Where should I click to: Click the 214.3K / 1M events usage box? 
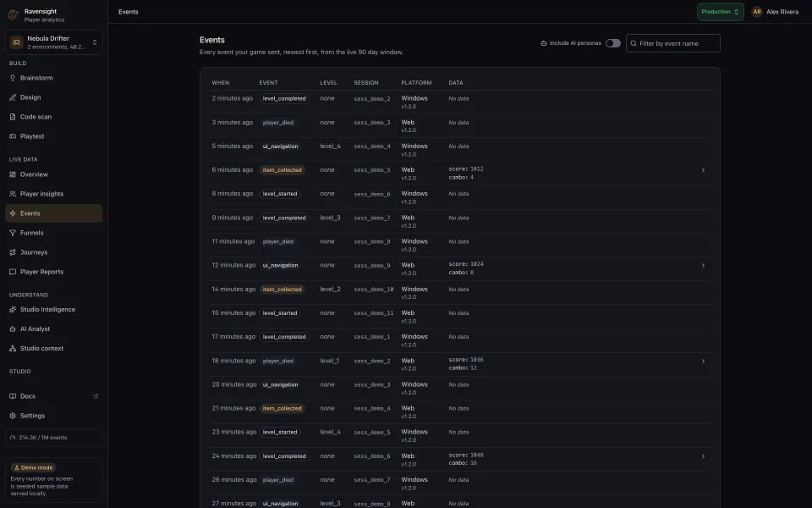(54, 438)
